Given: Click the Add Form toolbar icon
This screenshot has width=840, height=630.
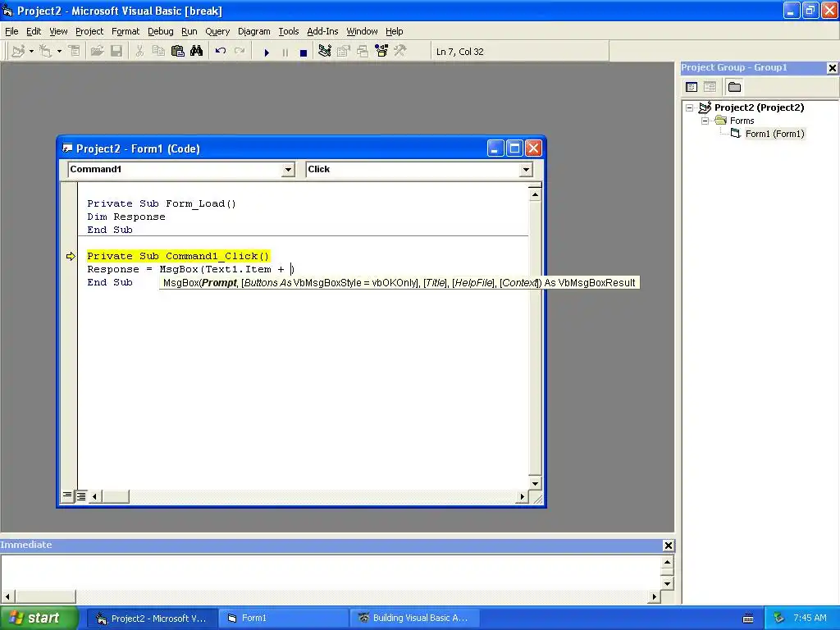Looking at the screenshot, I should click(46, 52).
